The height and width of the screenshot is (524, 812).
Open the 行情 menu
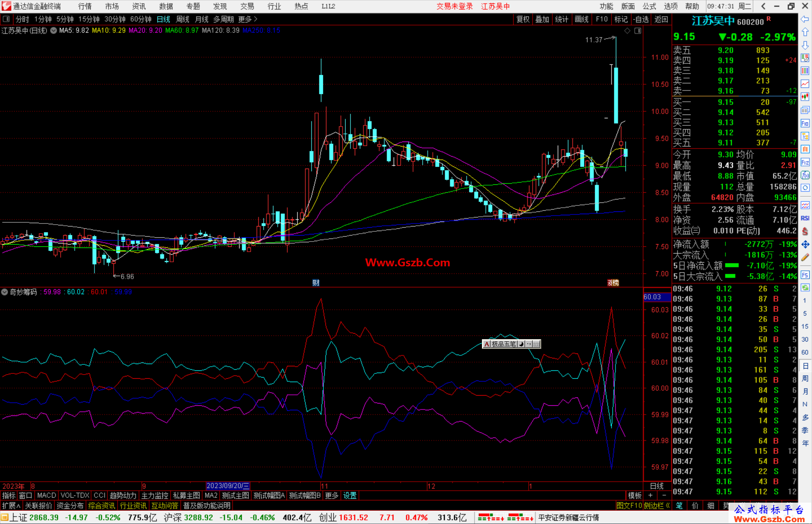(85, 6)
